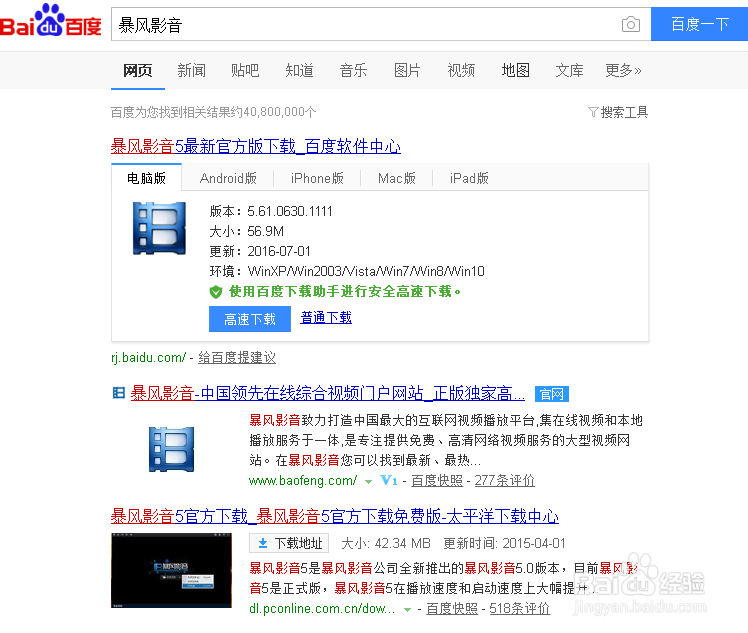
Task: Click the small favicon beside the Baofeng official result
Action: pyautogui.click(x=118, y=393)
